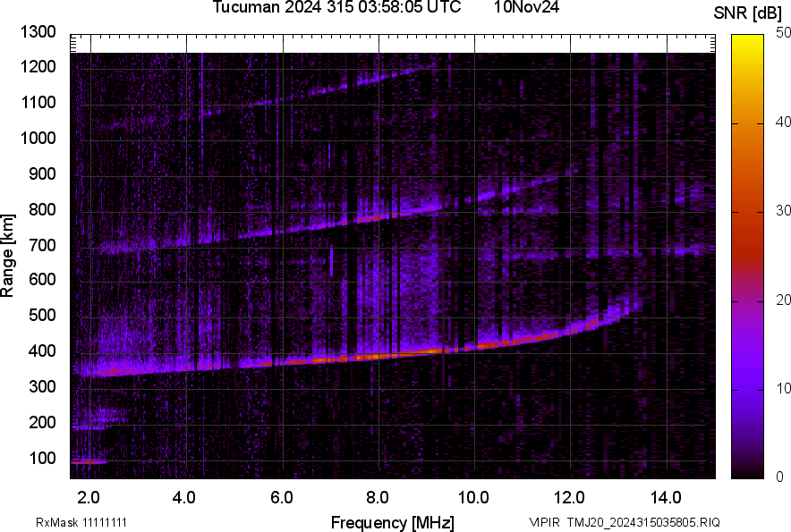Click the date label '10Nov24'

526,7
